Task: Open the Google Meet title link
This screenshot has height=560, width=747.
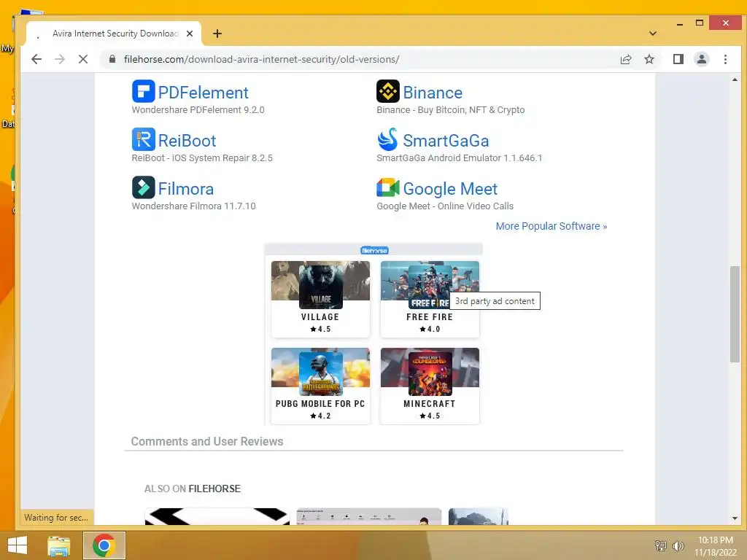Action: tap(450, 189)
